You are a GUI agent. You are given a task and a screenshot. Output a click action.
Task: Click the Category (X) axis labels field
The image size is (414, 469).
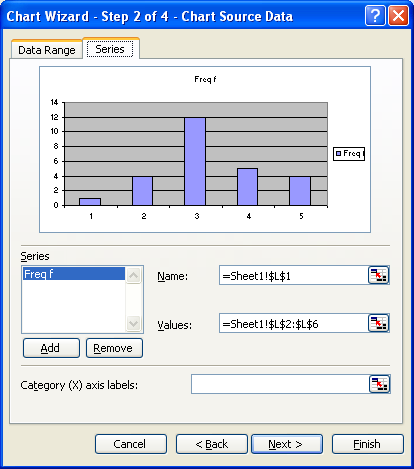click(x=280, y=384)
